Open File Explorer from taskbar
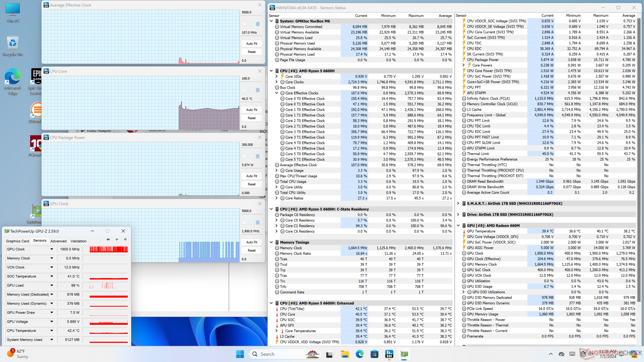The image size is (644, 362). 345,354
